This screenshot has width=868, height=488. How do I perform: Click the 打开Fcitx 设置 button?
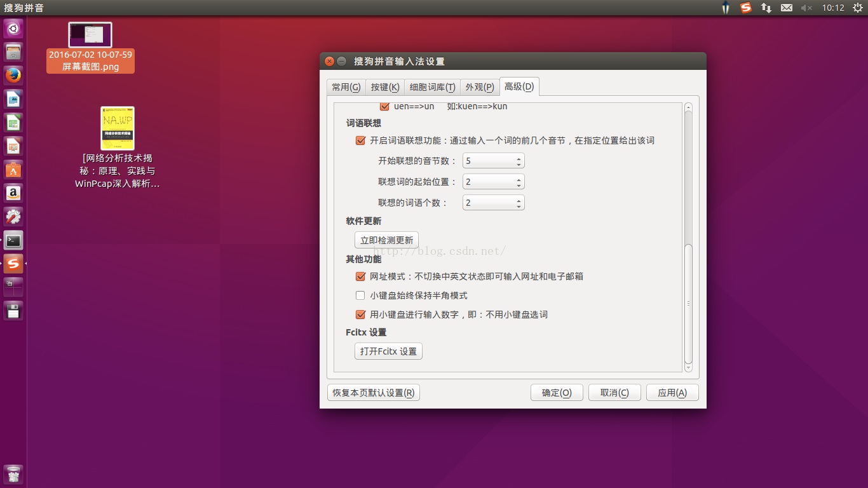(388, 351)
